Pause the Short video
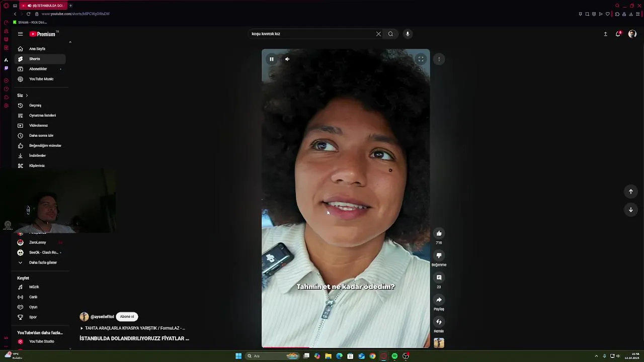This screenshot has width=644, height=362. pos(272,59)
